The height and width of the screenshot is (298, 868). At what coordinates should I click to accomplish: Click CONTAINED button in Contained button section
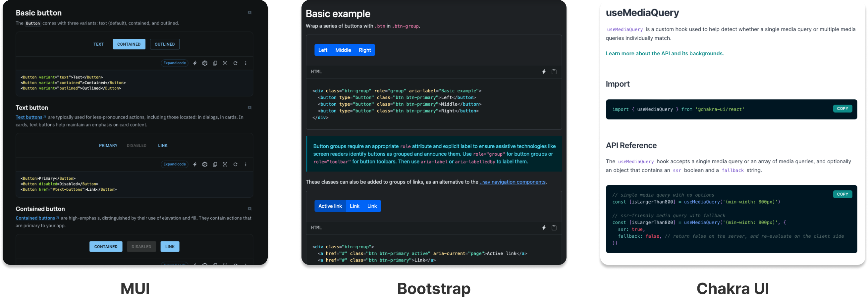click(106, 247)
